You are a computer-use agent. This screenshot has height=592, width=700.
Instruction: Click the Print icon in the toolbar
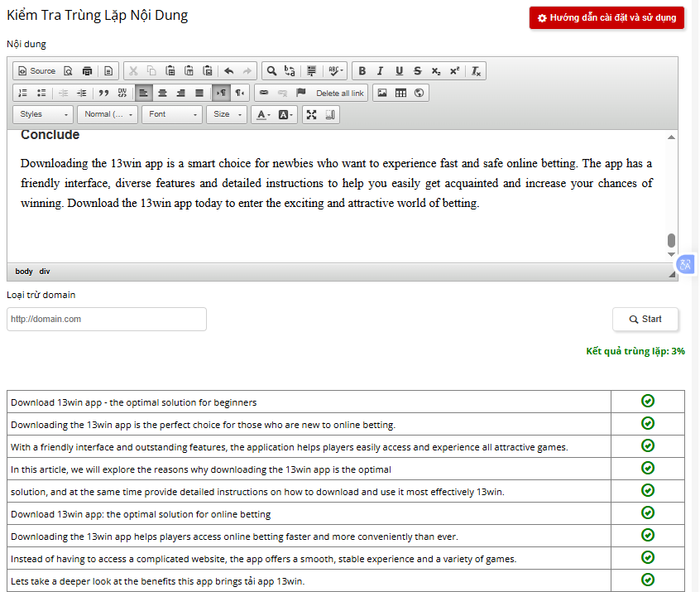click(x=87, y=71)
